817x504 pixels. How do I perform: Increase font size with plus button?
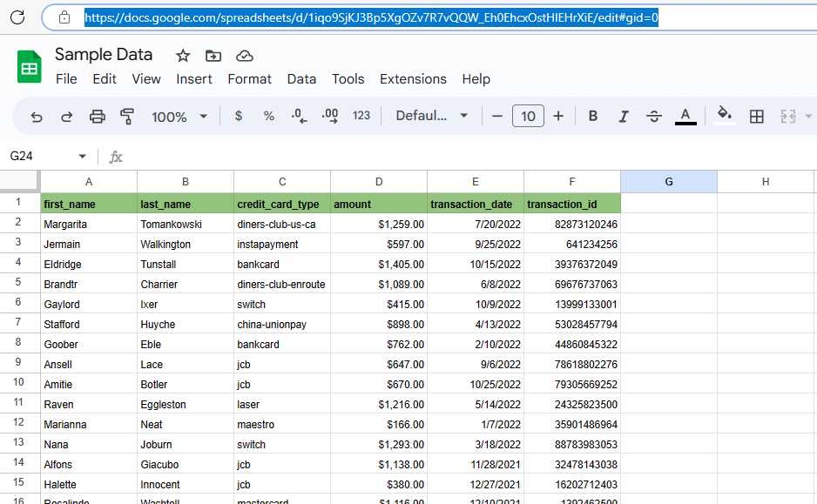point(558,116)
